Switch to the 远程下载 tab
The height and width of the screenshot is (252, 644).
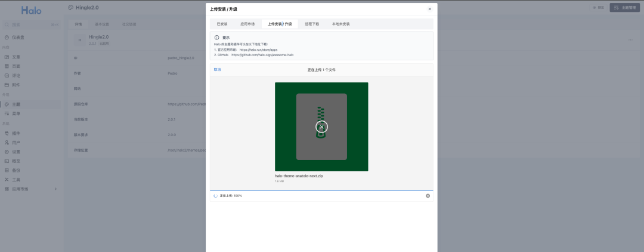click(312, 24)
